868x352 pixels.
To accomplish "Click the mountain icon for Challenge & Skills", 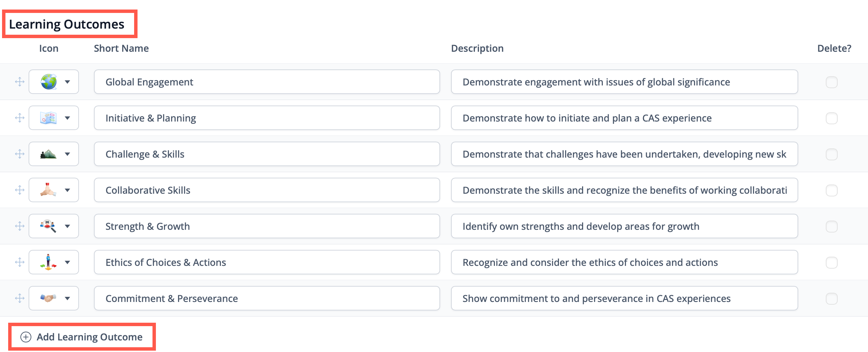I will [48, 154].
